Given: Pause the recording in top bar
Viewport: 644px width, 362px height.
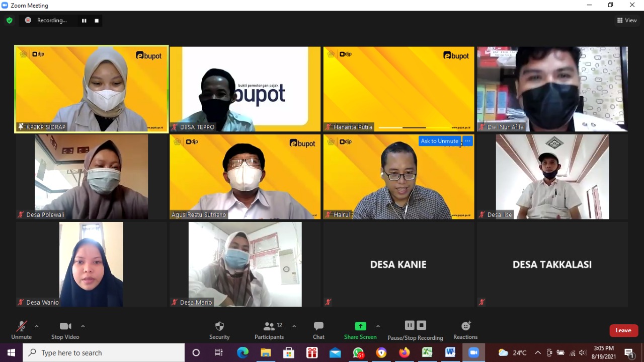Looking at the screenshot, I should pyautogui.click(x=84, y=21).
